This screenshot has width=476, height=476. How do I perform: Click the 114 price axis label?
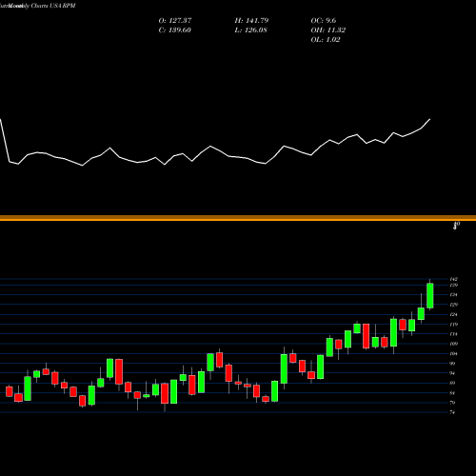[x=454, y=334]
